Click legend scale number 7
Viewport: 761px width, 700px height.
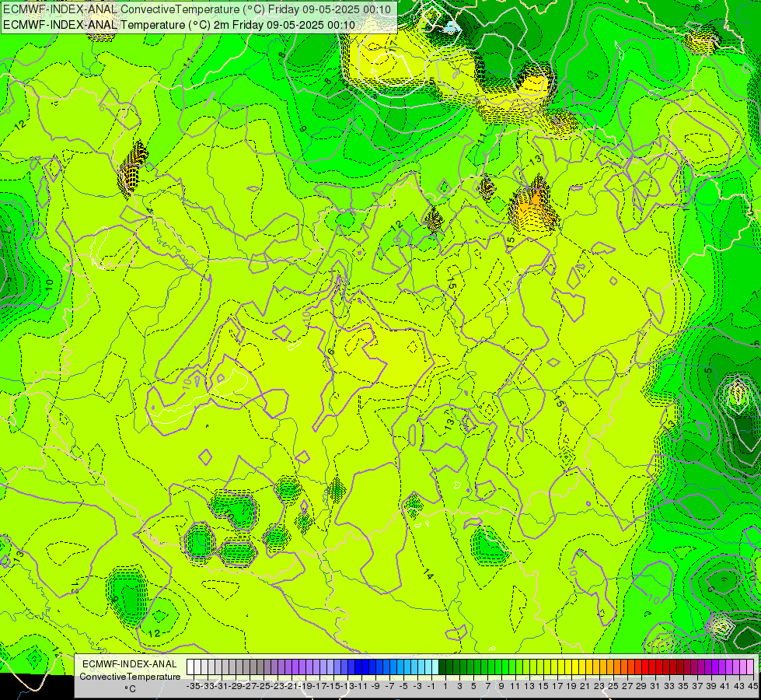[487, 686]
